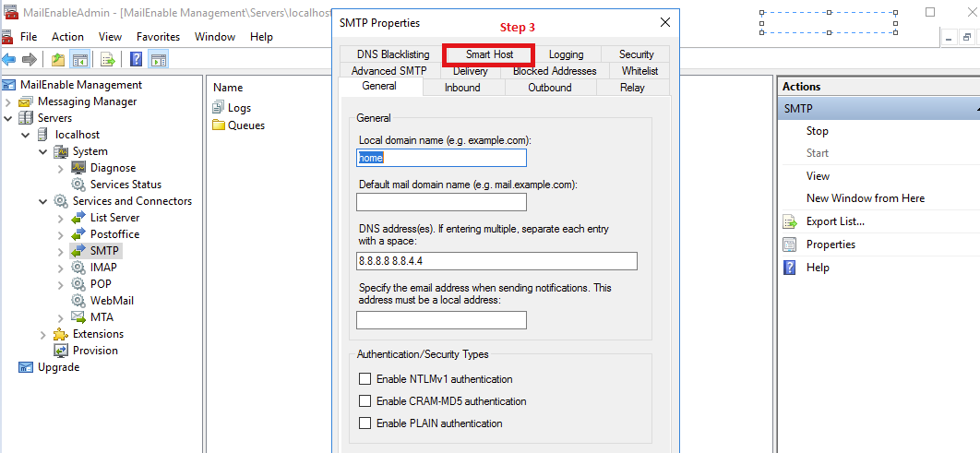Click the localhost server icon
Screen dimensions: 980x453
(x=43, y=135)
